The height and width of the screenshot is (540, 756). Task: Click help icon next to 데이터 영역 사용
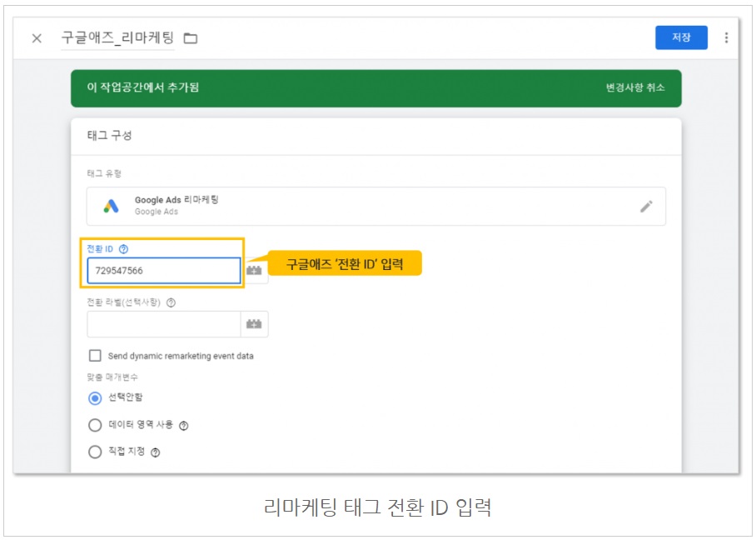pos(184,426)
